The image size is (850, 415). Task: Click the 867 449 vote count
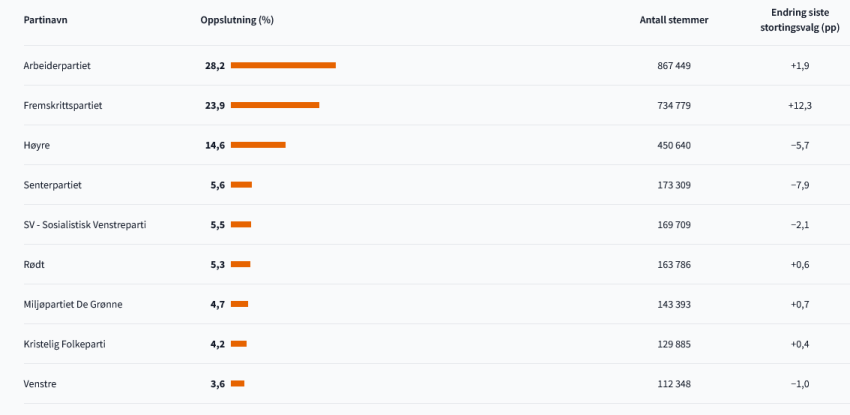click(669, 65)
